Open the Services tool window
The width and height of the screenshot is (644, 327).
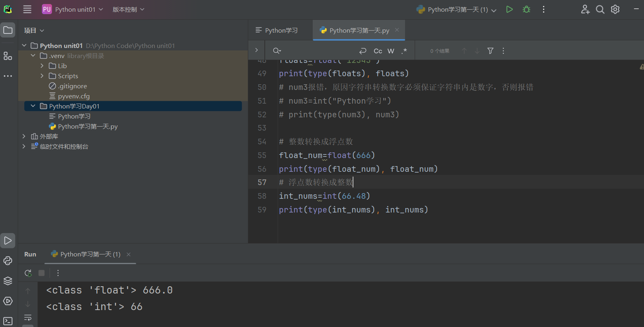8,301
